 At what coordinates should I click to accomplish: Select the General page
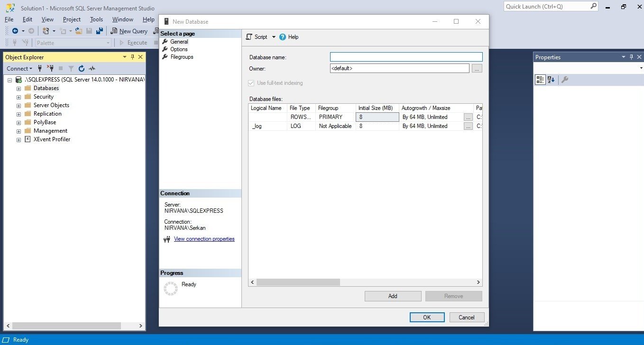(179, 42)
